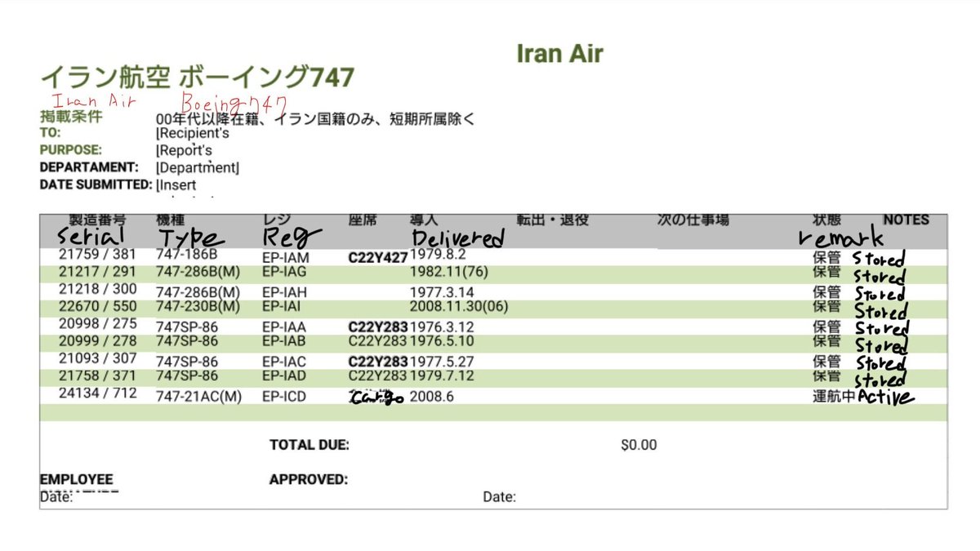Click the APPROVED: label
This screenshot has width=980, height=551.
tap(309, 479)
